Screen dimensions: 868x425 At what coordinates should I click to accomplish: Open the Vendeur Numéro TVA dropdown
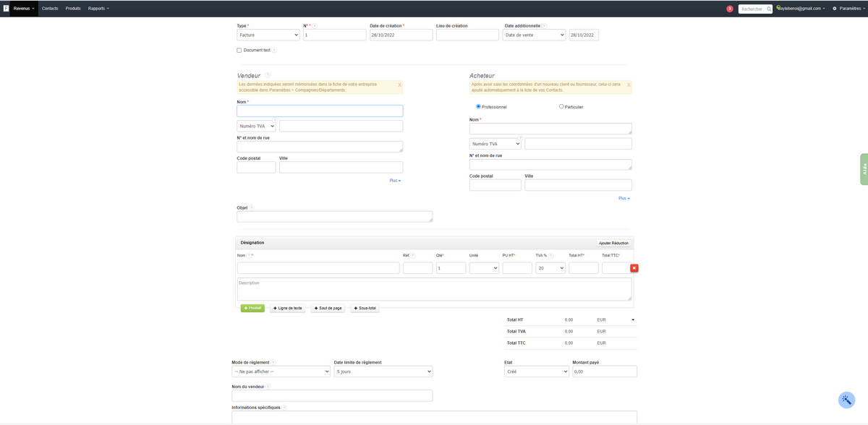256,126
